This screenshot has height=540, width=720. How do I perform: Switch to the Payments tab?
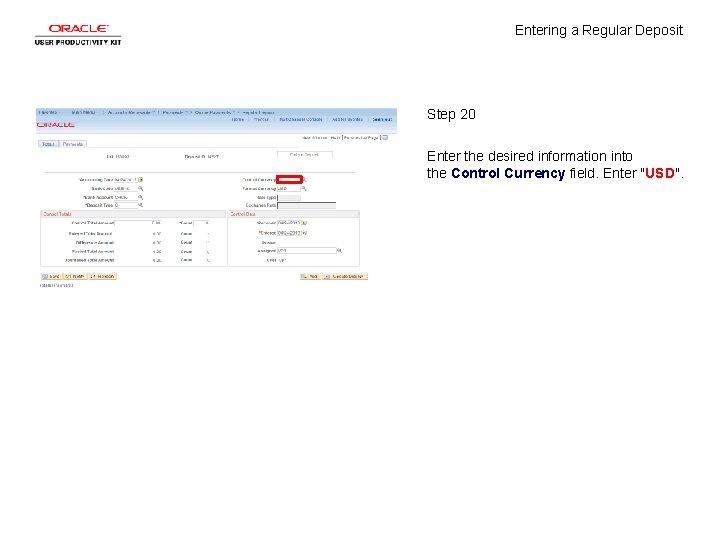pyautogui.click(x=73, y=144)
